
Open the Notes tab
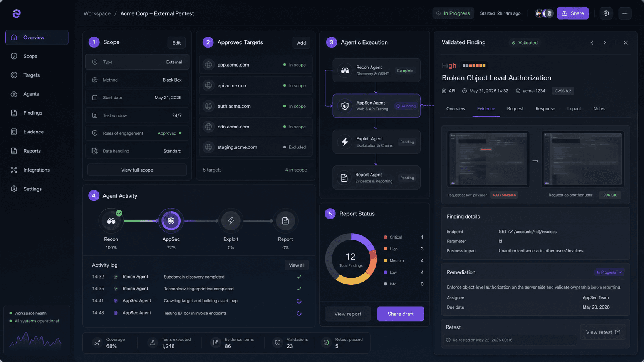click(599, 109)
